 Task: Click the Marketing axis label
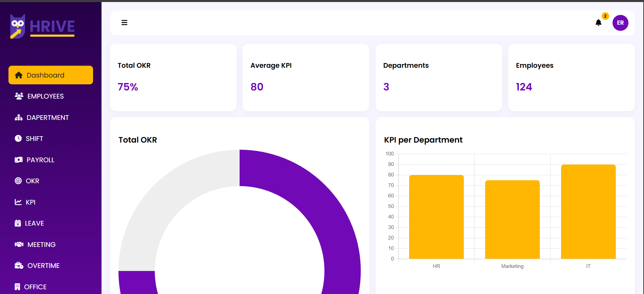(512, 266)
